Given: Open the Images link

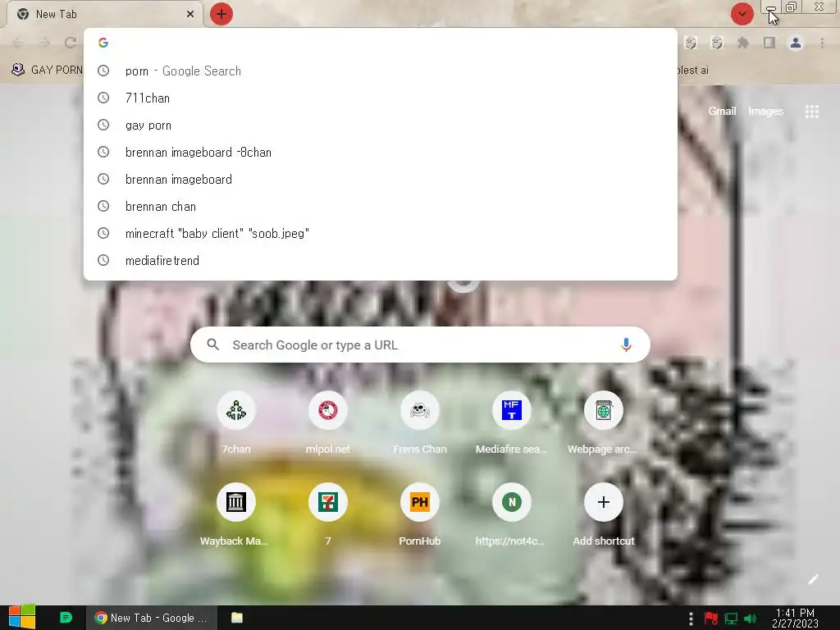Looking at the screenshot, I should pos(765,111).
